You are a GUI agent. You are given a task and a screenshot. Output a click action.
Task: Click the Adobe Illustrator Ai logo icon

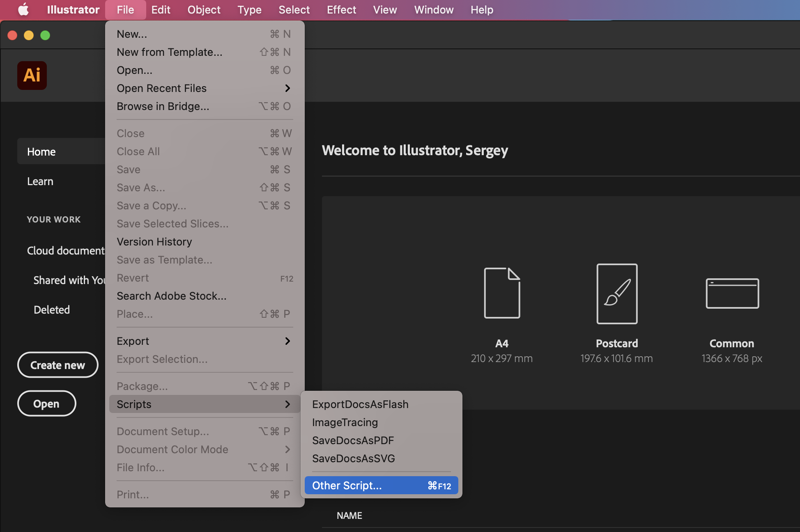click(32, 76)
